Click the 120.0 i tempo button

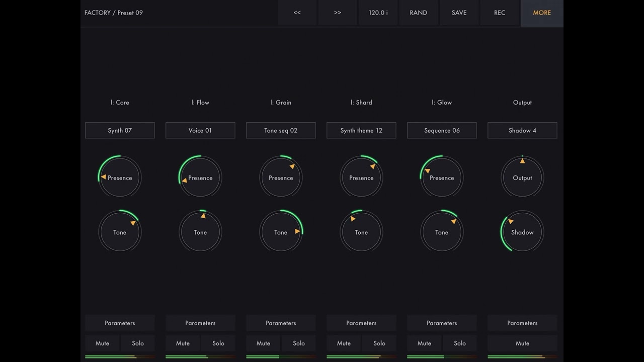pos(378,13)
